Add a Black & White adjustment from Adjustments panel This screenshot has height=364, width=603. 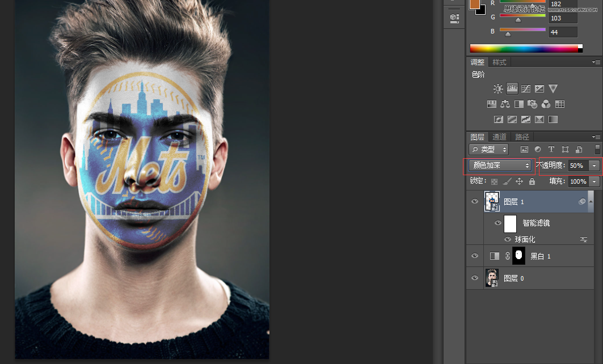coord(519,104)
